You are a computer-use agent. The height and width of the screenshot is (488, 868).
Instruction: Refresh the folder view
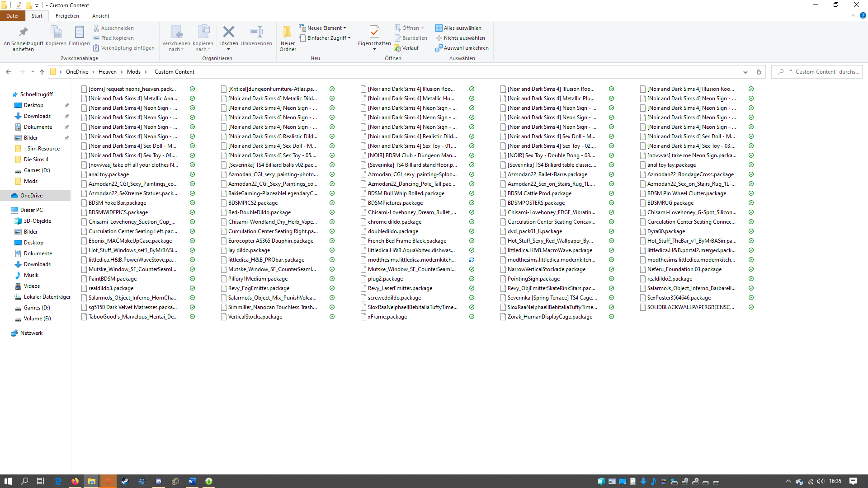coord(759,72)
